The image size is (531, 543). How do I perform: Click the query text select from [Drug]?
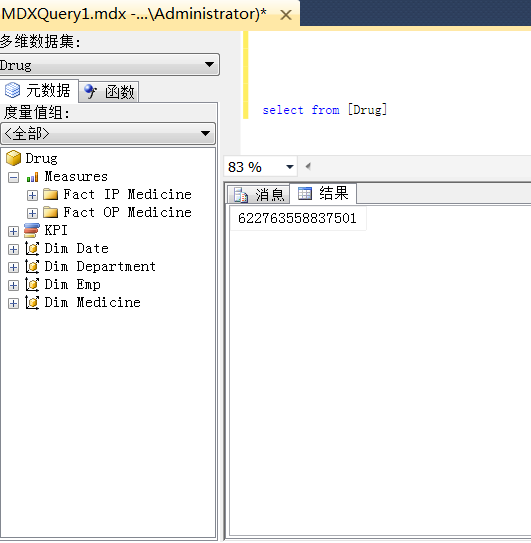[x=325, y=110]
